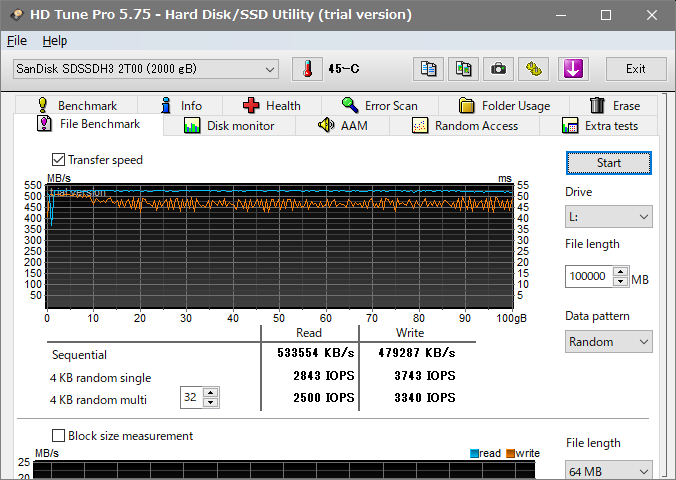This screenshot has height=480, width=676.
Task: Open the Folder Usage tab
Action: tap(504, 105)
